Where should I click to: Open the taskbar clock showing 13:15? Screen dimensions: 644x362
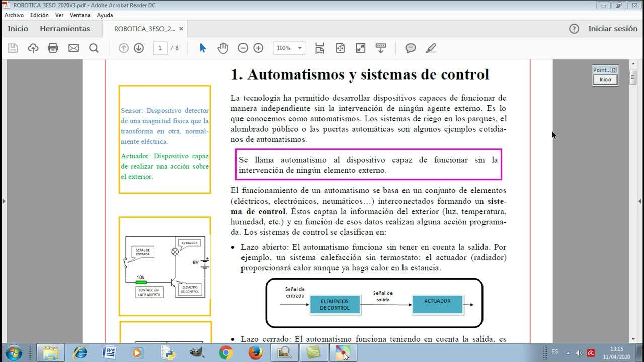pos(617,353)
